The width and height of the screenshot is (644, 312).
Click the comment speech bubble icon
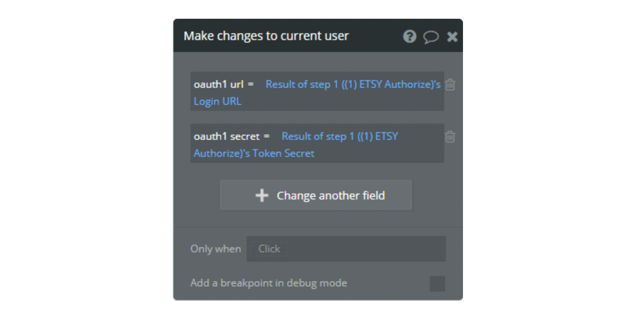click(x=431, y=37)
